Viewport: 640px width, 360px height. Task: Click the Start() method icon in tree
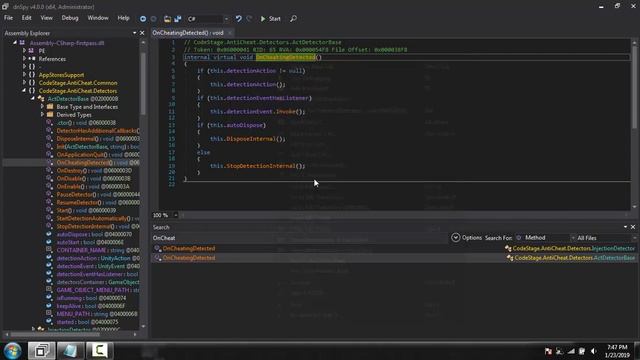[x=49, y=210]
